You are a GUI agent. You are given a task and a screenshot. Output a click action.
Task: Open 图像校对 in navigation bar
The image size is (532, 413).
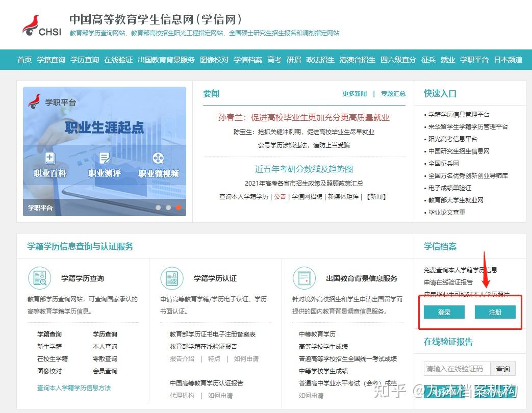pos(214,60)
